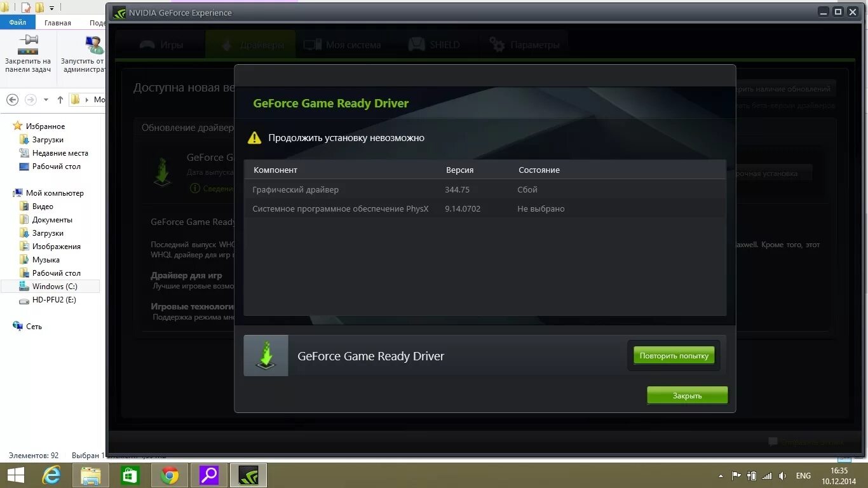Screen dimensions: 868x488
Task: Click the speaker volume tray icon
Action: point(782,475)
